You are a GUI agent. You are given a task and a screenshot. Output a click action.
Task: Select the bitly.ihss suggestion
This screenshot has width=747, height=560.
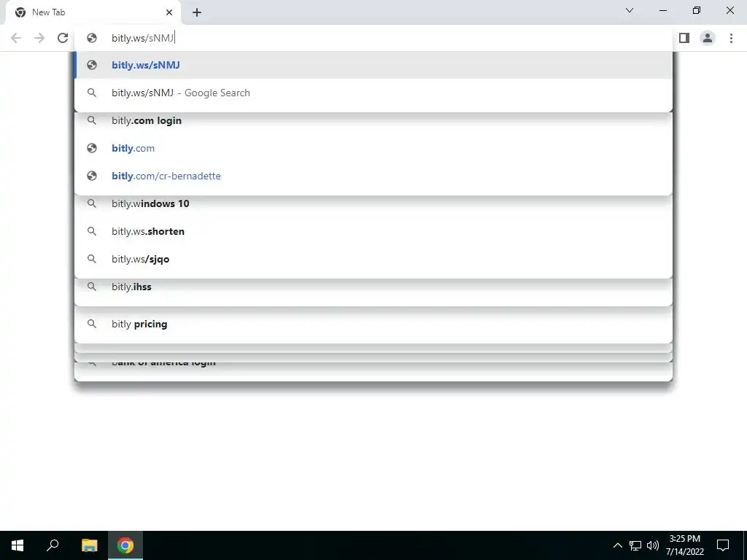click(x=373, y=287)
